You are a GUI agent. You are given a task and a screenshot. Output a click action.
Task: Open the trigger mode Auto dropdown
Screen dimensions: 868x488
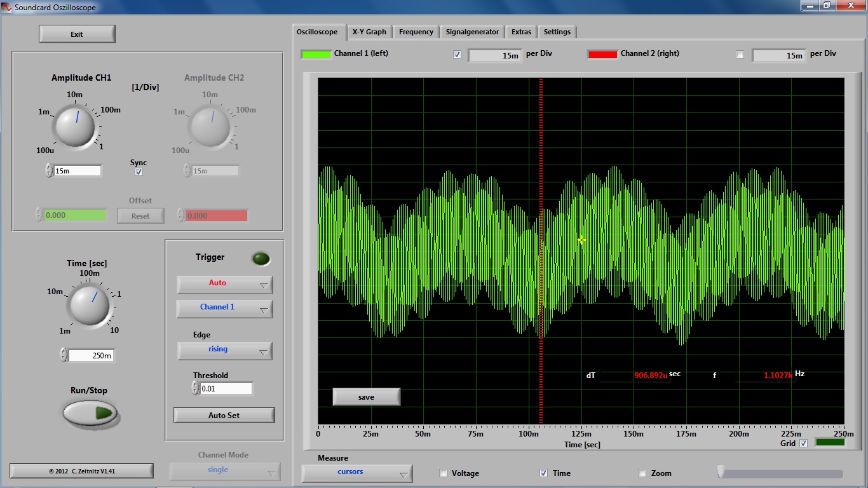point(224,284)
